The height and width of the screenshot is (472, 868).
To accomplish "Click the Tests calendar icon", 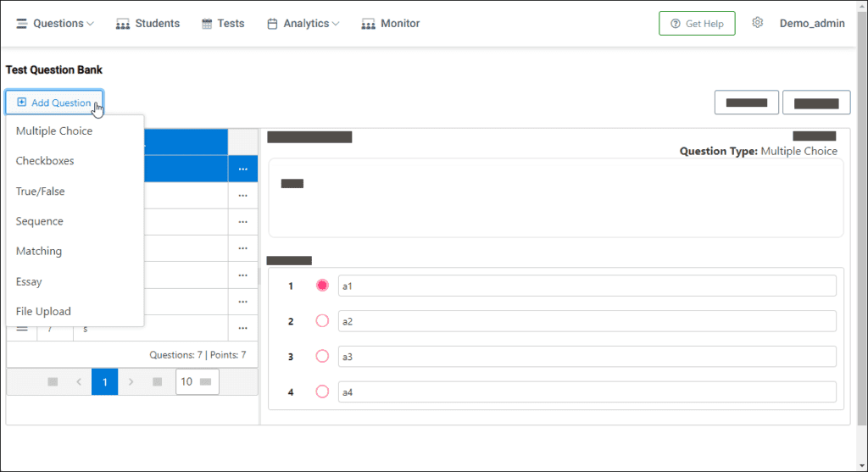I will tap(207, 24).
